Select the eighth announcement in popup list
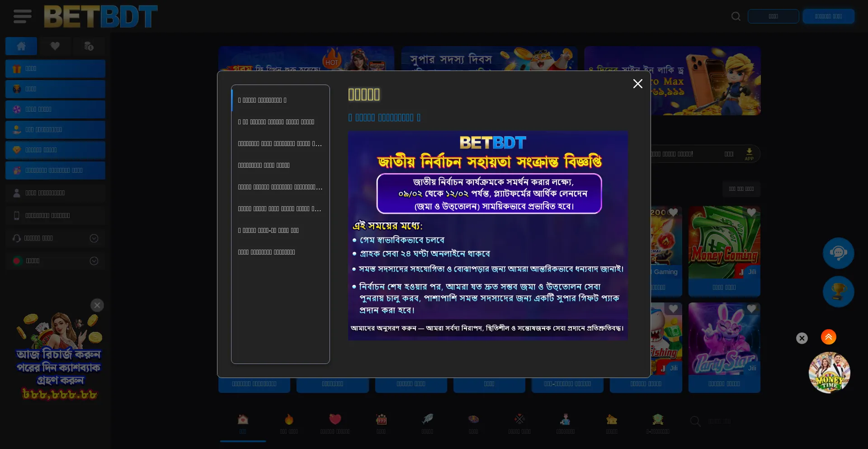868x449 pixels. (x=280, y=252)
